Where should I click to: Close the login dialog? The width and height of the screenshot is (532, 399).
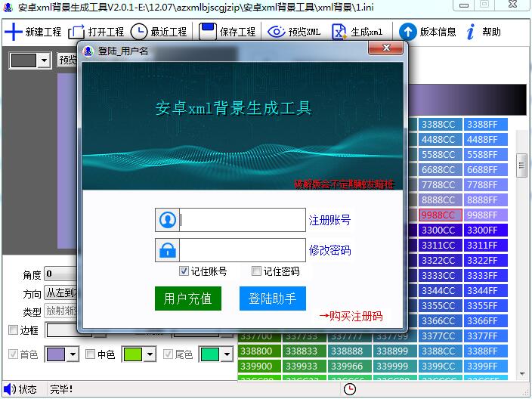click(385, 48)
